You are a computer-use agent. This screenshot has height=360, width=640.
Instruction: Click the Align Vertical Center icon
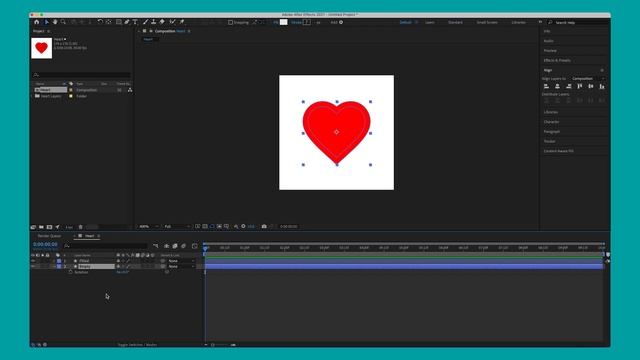591,86
